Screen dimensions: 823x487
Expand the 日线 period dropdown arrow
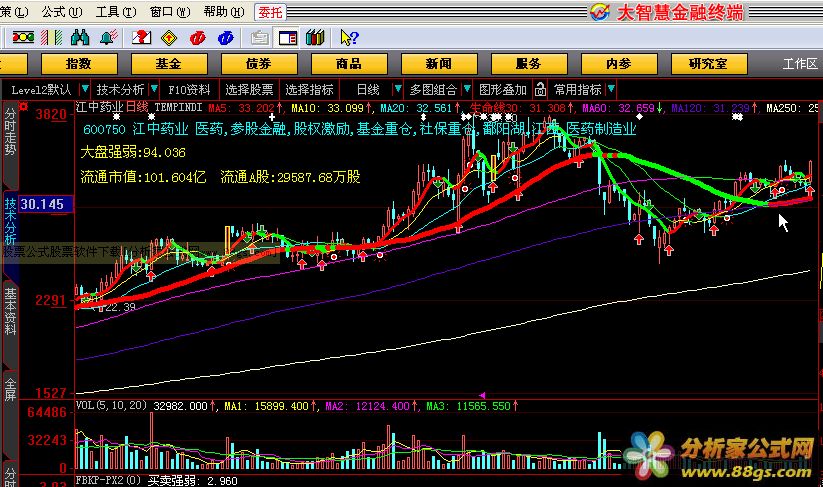pyautogui.click(x=397, y=90)
